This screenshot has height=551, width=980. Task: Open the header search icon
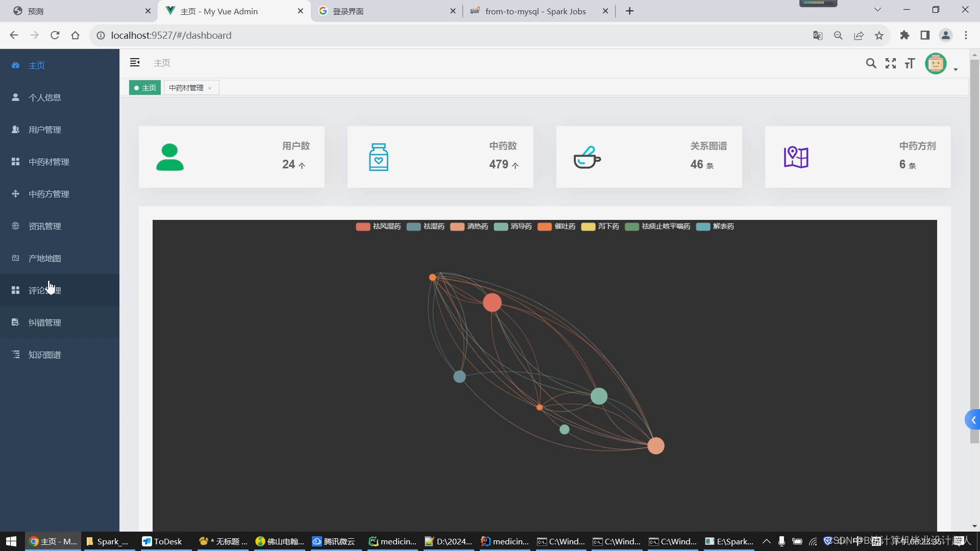(871, 63)
